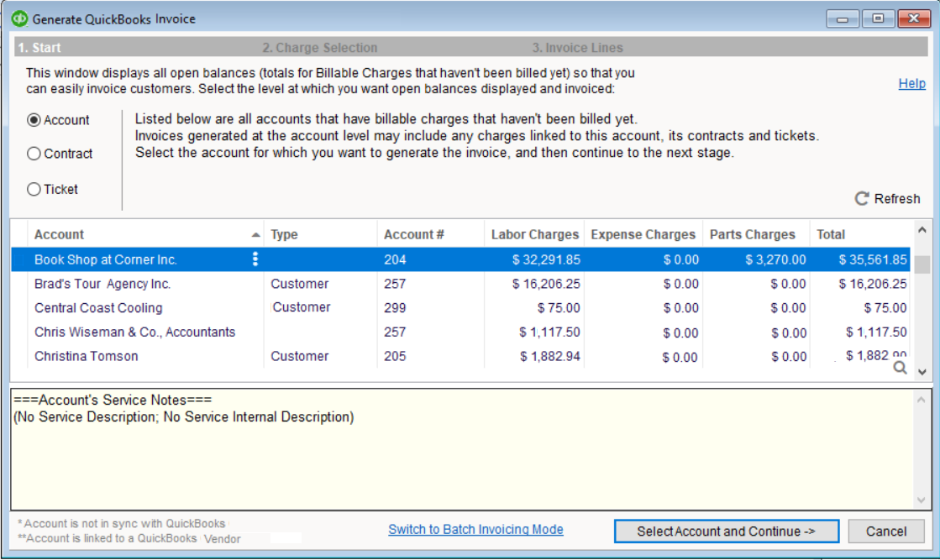Screen dimensions: 940x560
Task: Select the Account radio button
Action: pos(34,120)
